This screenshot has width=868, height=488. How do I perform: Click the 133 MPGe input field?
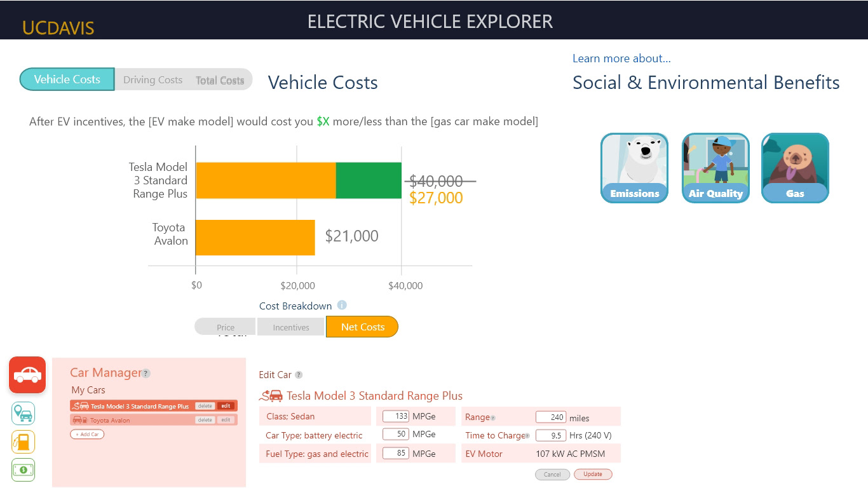click(x=396, y=416)
